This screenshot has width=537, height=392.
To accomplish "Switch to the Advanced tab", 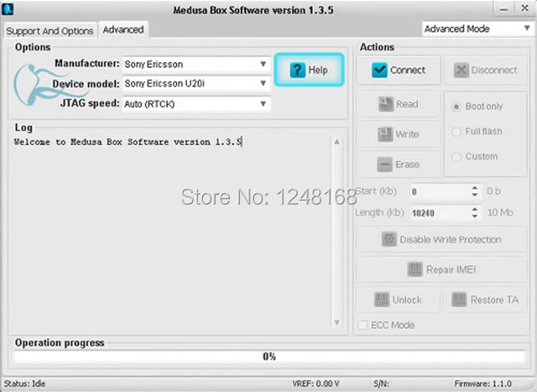I will 123,30.
